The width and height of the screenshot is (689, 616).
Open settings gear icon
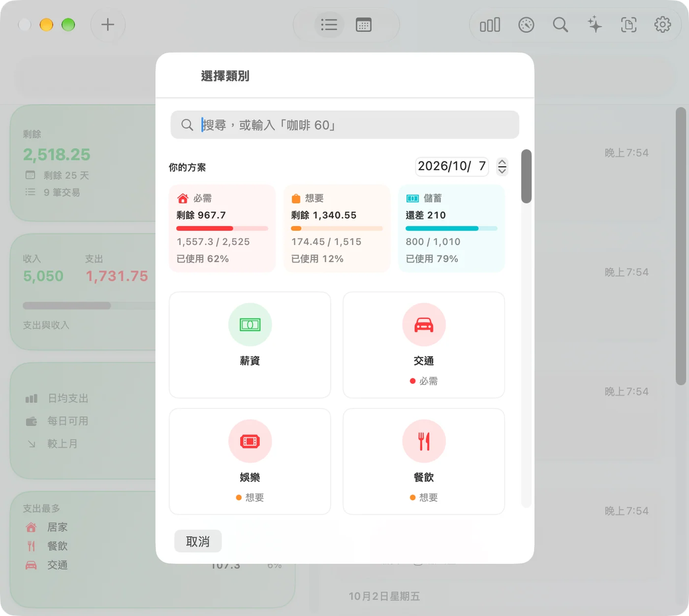tap(662, 25)
